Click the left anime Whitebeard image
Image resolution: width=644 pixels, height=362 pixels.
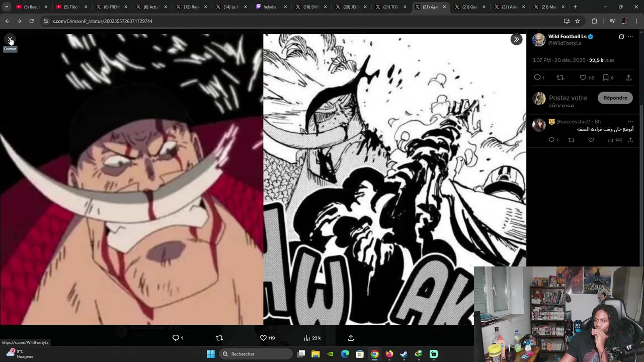click(131, 179)
